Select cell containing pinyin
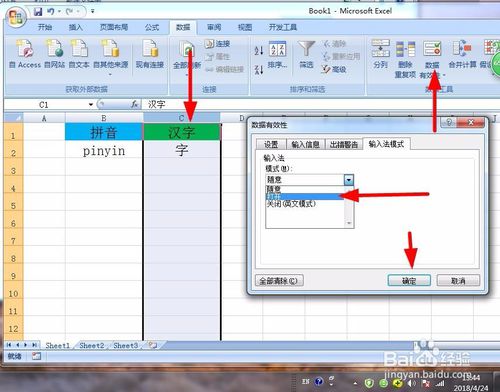This screenshot has width=500, height=392. [x=104, y=151]
